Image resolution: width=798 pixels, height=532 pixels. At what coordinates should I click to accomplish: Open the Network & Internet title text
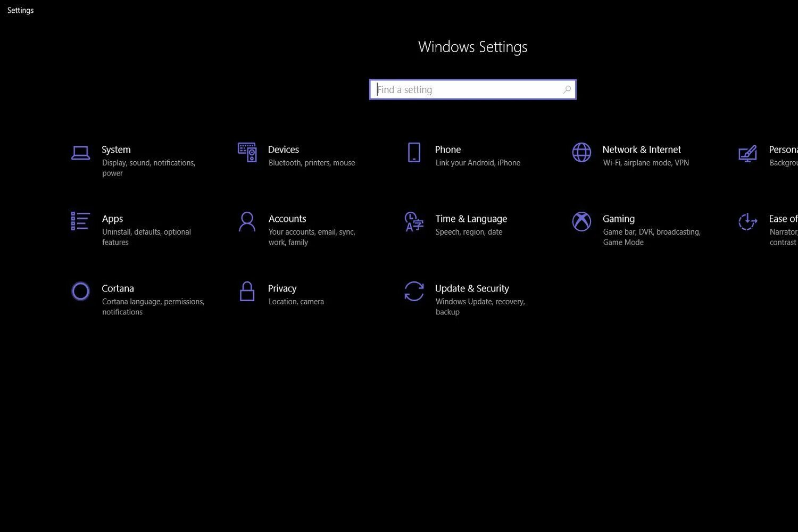(642, 149)
